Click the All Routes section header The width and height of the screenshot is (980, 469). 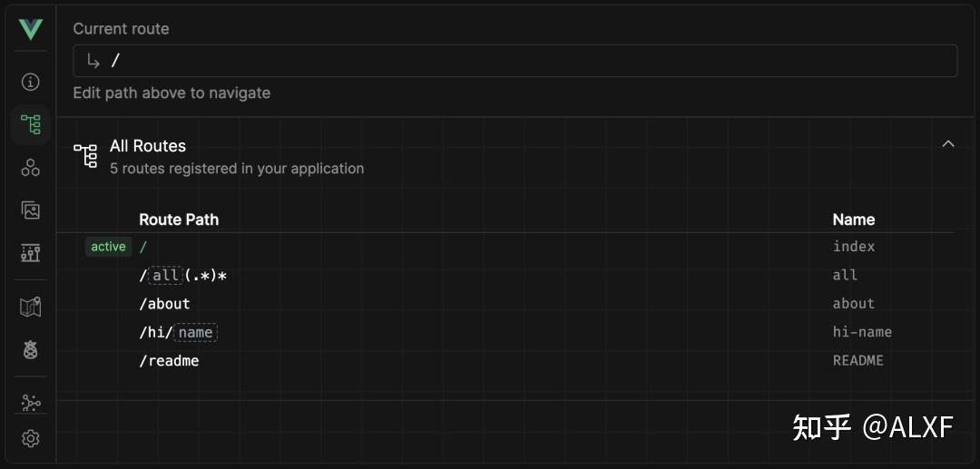coord(147,146)
